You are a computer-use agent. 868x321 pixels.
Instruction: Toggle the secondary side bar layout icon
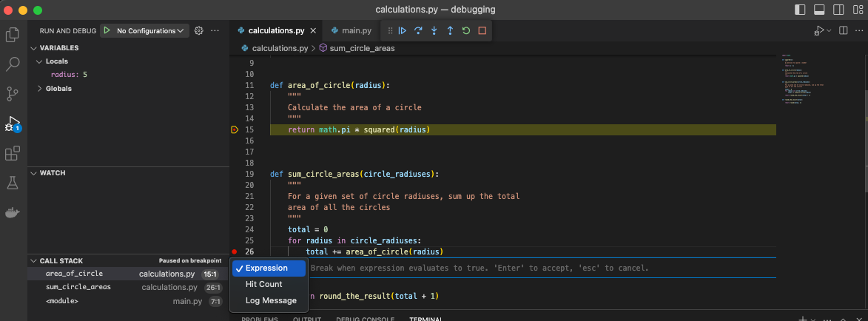[x=838, y=10]
